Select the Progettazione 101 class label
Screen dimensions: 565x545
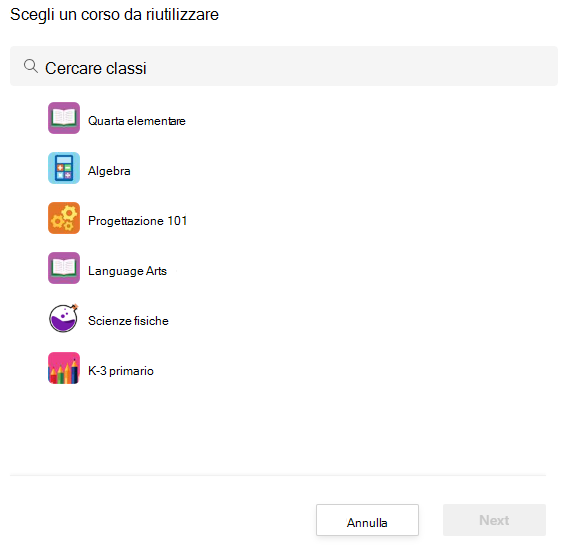(138, 221)
